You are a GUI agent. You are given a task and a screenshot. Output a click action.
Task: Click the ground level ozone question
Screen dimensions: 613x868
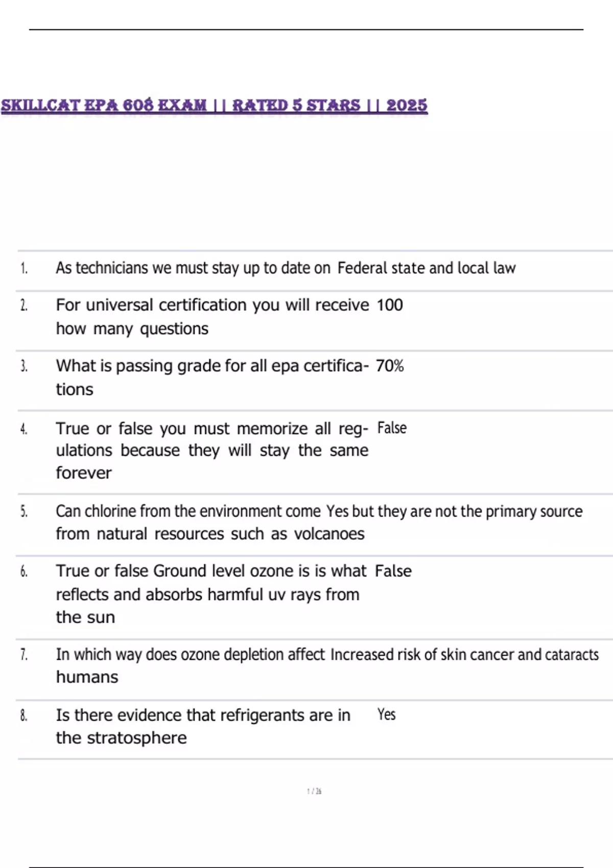tap(210, 594)
